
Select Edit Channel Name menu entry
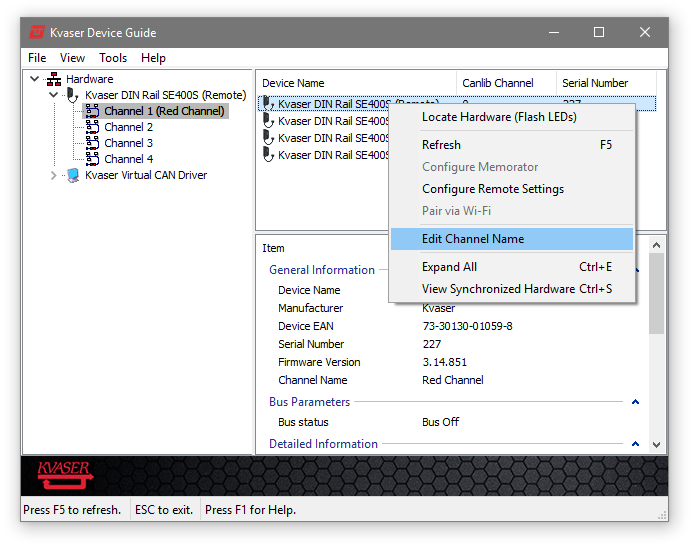[x=512, y=239]
